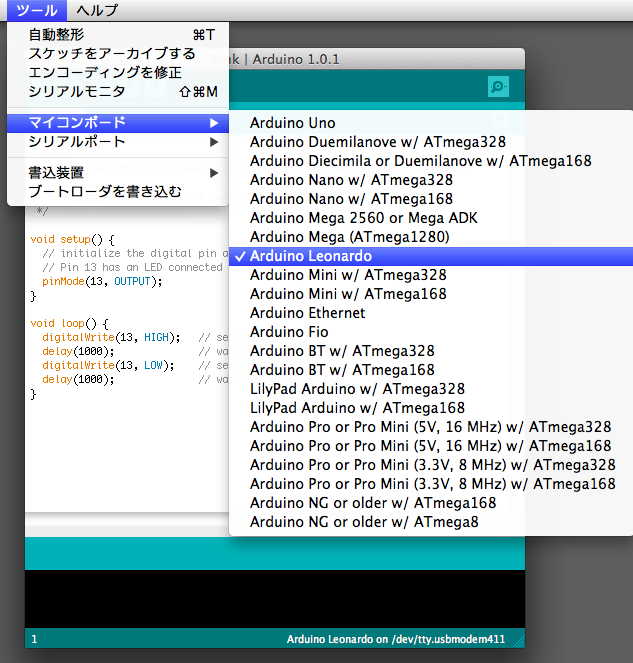This screenshot has width=633, height=663.
Task: Select Arduino Mini w/ ATmega328
Action: tap(431, 275)
